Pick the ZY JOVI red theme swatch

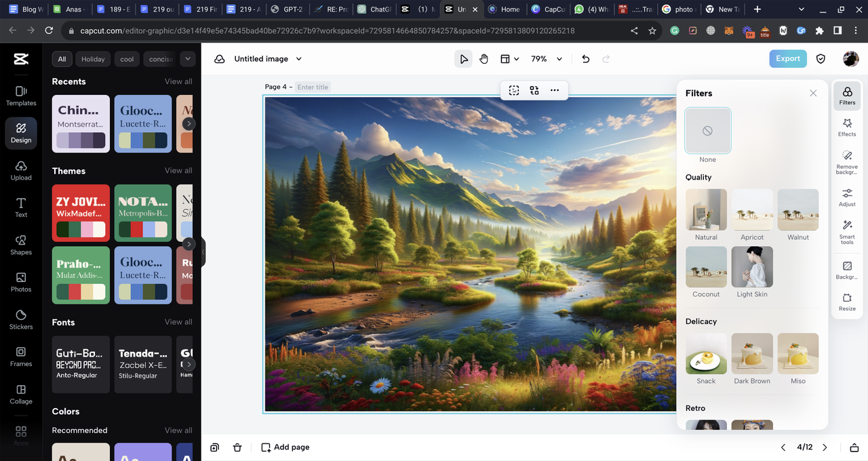pos(81,213)
